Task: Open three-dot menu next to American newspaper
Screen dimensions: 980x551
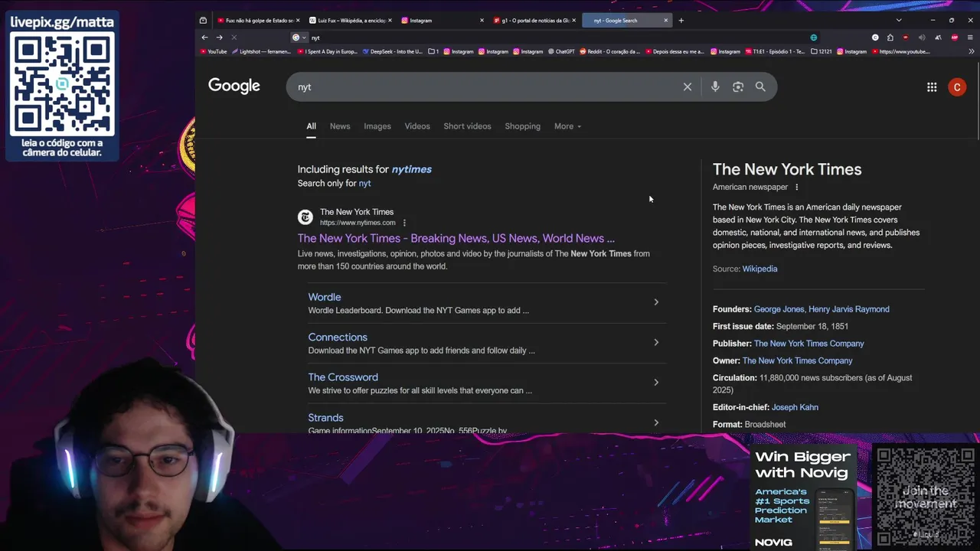Action: 796,187
